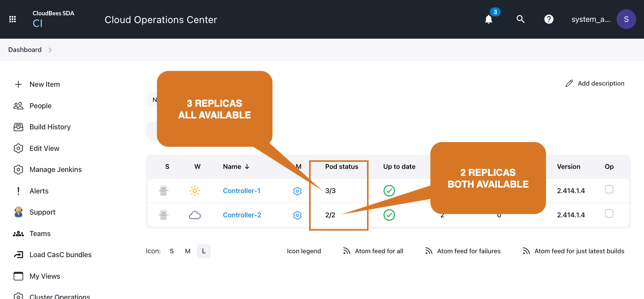The image size is (644, 299).
Task: Check the Controller-1 row checkbox
Action: pos(609,189)
